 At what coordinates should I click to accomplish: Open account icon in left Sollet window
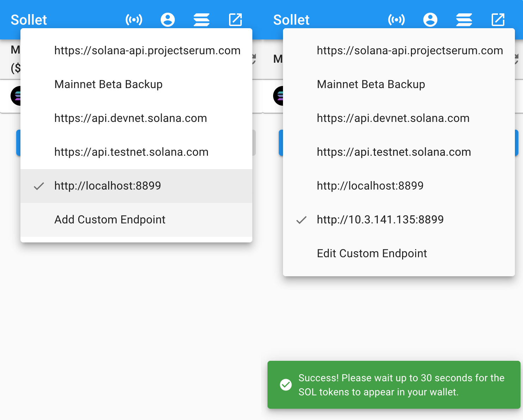168,20
